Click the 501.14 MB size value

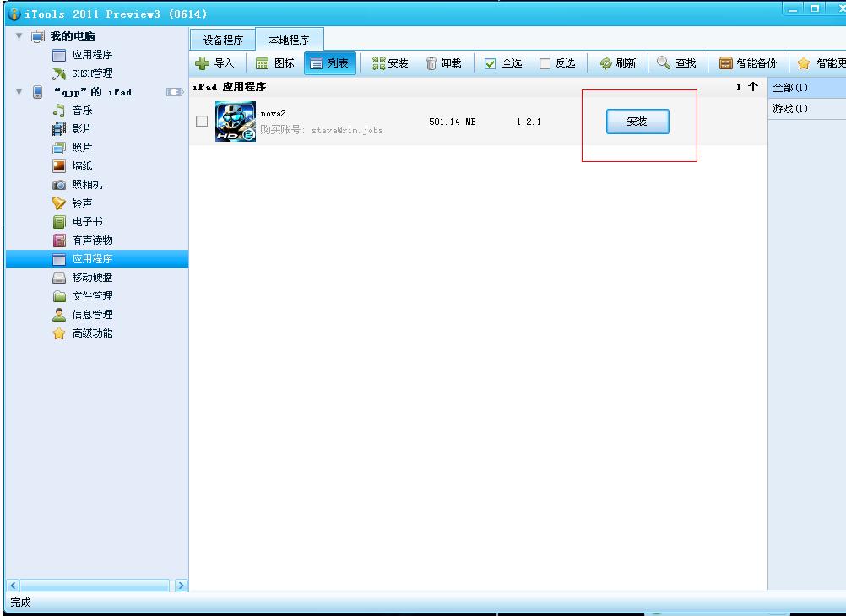(453, 122)
